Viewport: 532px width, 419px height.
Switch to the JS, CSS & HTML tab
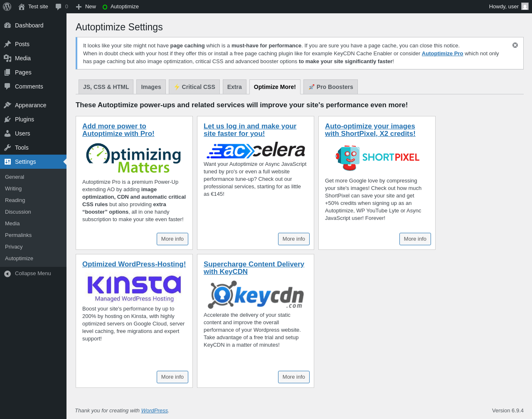[106, 87]
